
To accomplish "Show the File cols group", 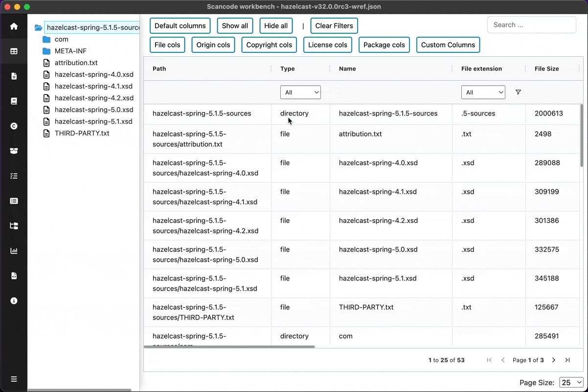I will [x=167, y=45].
